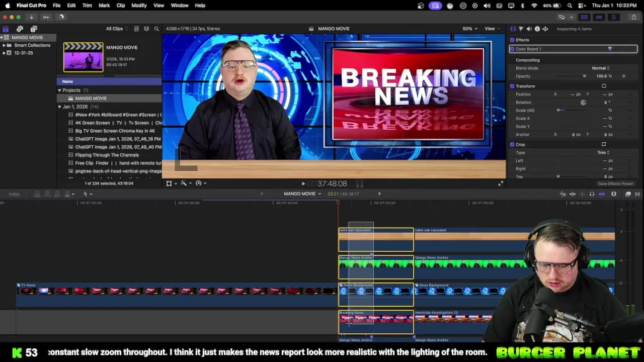644x362 pixels.
Task: Add Opacity keyframe diamond
Action: click(624, 76)
